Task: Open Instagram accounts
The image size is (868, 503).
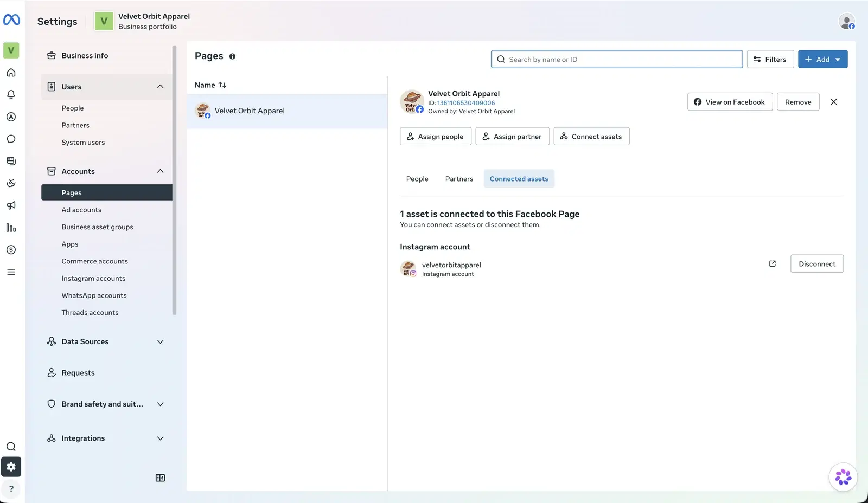Action: [x=93, y=279]
